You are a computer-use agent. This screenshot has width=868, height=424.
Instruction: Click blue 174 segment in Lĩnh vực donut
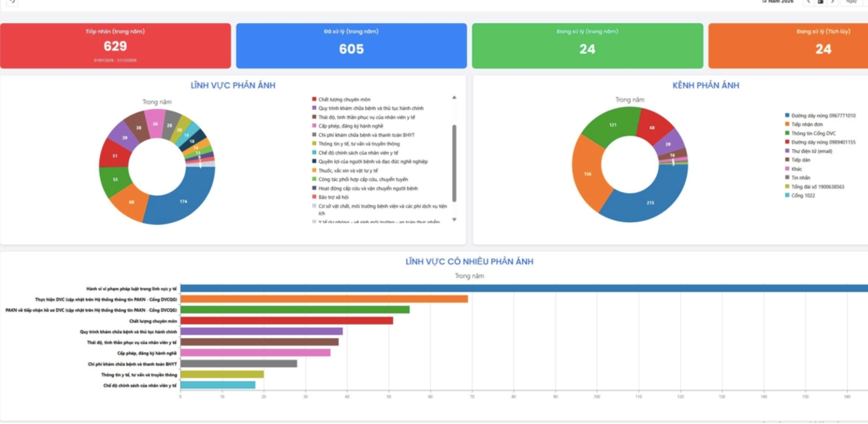[x=183, y=202]
